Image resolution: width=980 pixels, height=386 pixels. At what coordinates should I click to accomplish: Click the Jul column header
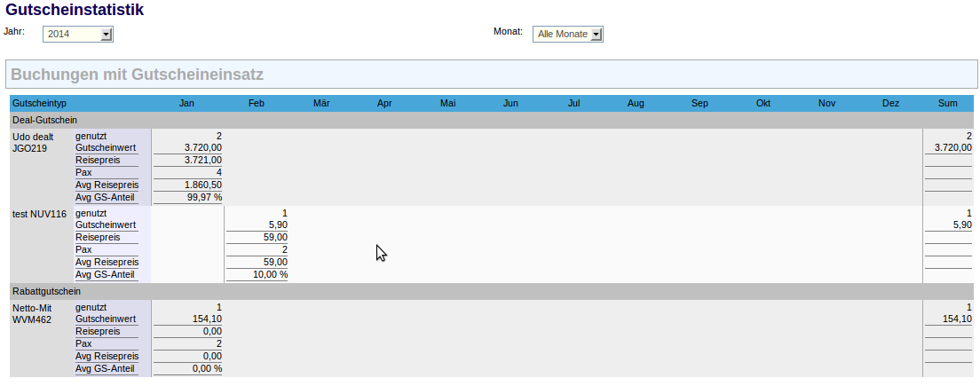[573, 104]
